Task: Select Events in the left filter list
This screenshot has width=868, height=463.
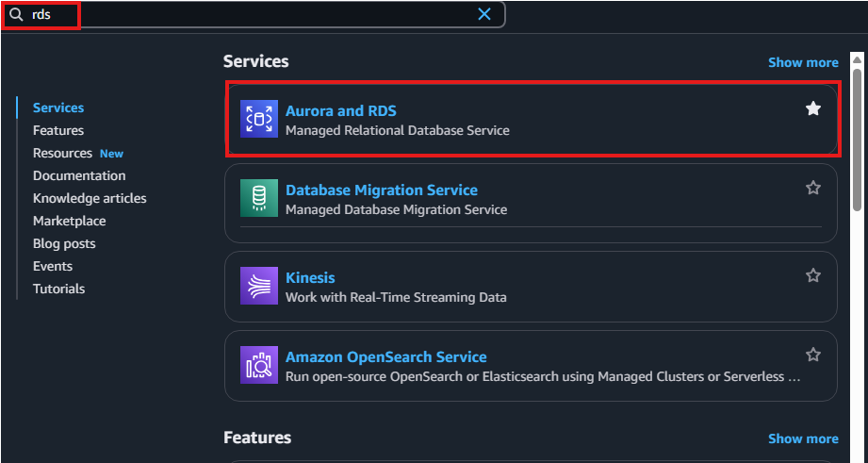Action: (53, 267)
